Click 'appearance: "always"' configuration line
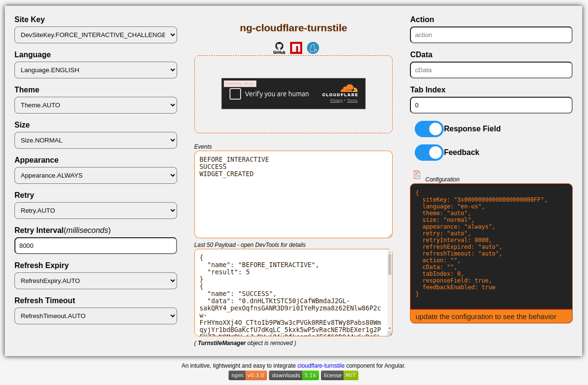588x385 pixels. click(459, 226)
